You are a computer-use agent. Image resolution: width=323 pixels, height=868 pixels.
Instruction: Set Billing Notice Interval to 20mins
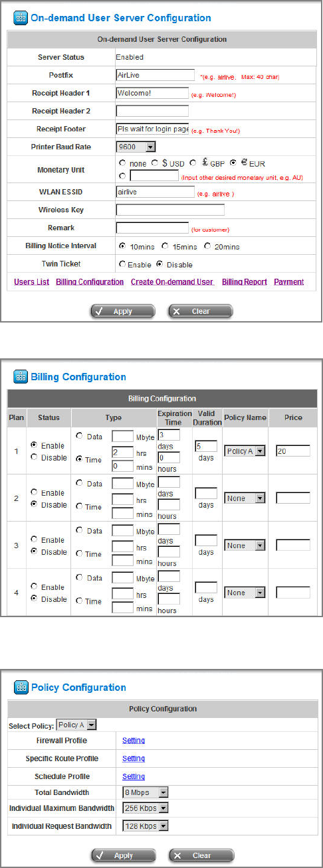(x=208, y=246)
